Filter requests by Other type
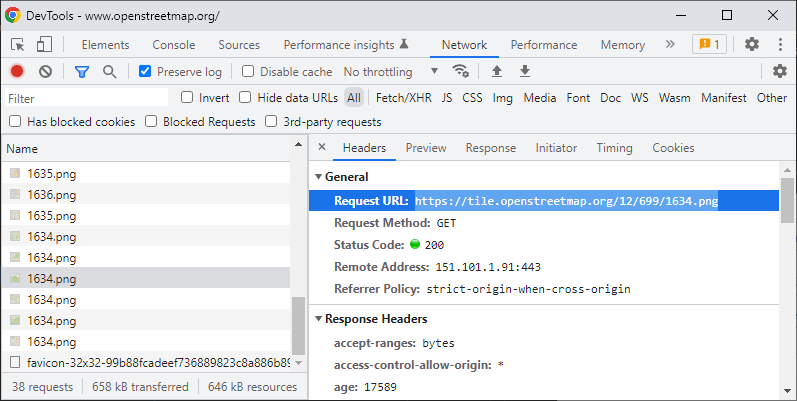 (772, 98)
